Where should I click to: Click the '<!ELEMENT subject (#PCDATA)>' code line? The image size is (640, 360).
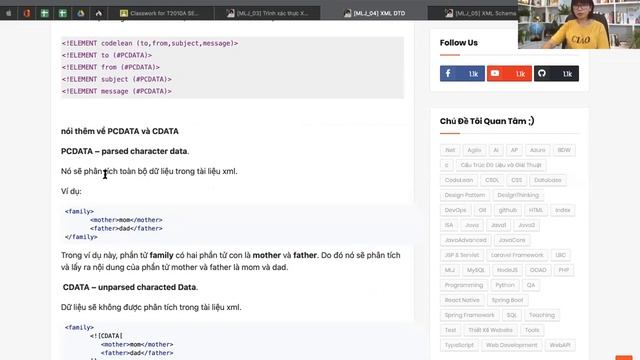tap(117, 79)
